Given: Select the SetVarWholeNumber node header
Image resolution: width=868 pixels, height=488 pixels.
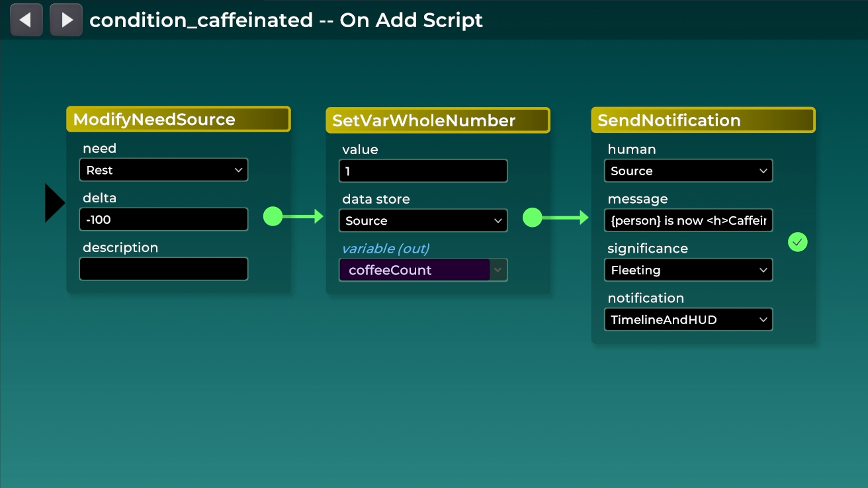Looking at the screenshot, I should [438, 120].
